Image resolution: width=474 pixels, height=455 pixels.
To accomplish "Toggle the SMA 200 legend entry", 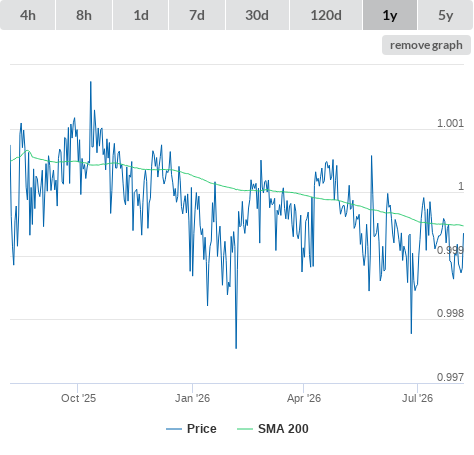I will point(283,428).
